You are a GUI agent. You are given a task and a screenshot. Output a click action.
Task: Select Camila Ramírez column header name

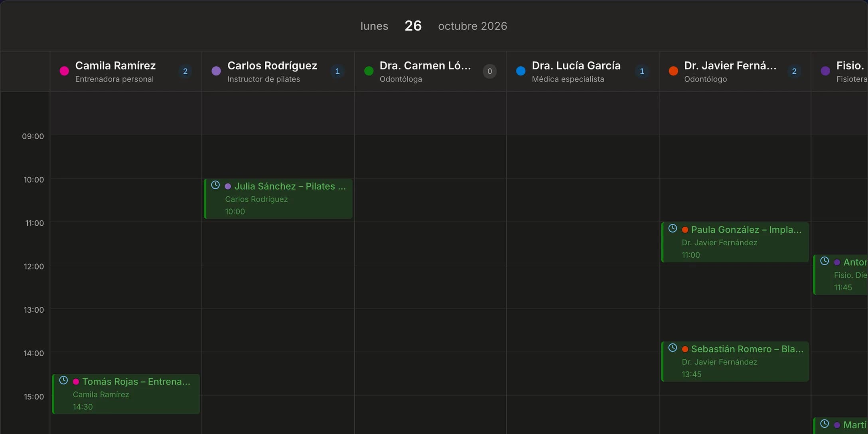[x=115, y=65]
